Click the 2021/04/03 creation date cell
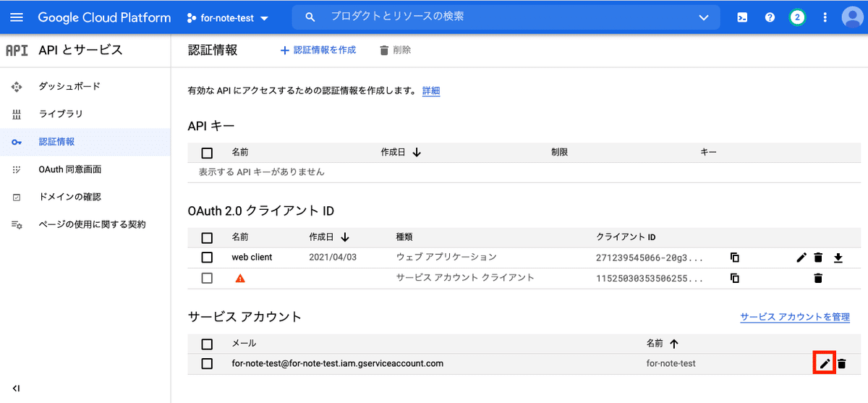Image resolution: width=868 pixels, height=403 pixels. pos(331,257)
